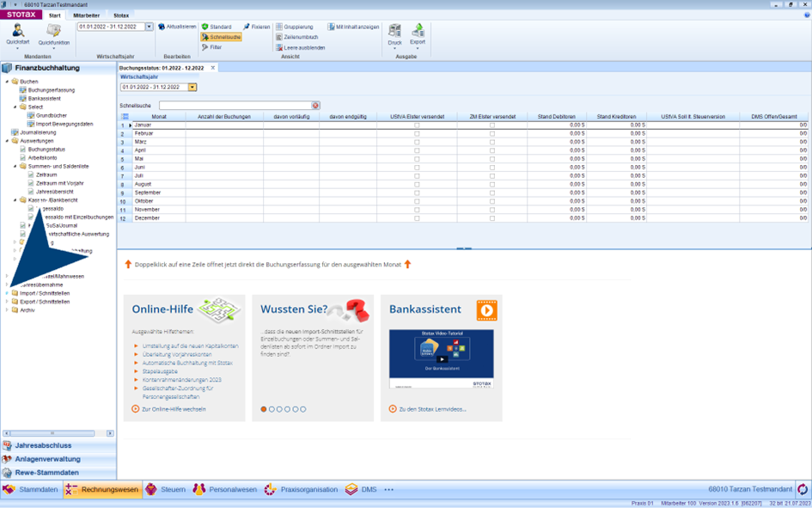The height and width of the screenshot is (508, 812).
Task: Open the Druck printer icon
Action: pyautogui.click(x=394, y=33)
